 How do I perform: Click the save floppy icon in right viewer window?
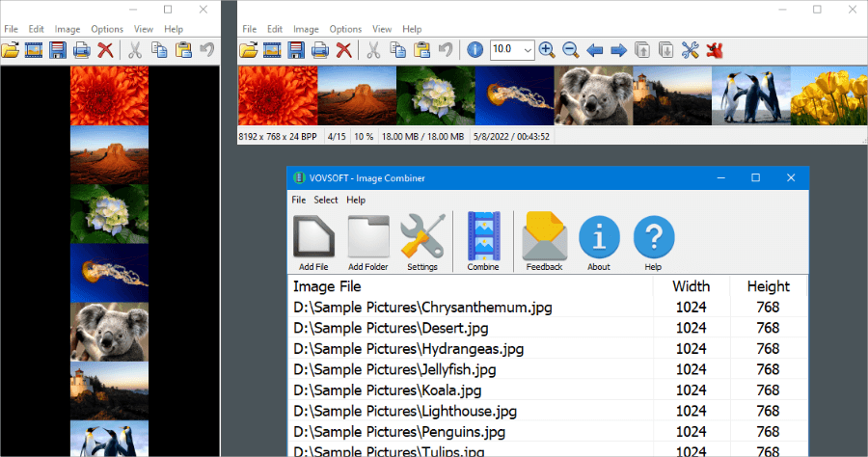click(x=296, y=50)
